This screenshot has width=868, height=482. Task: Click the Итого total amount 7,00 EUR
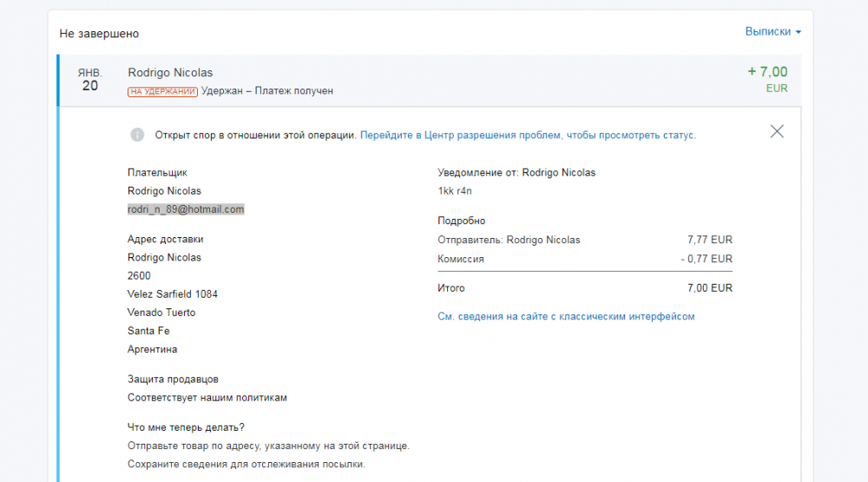click(x=709, y=288)
